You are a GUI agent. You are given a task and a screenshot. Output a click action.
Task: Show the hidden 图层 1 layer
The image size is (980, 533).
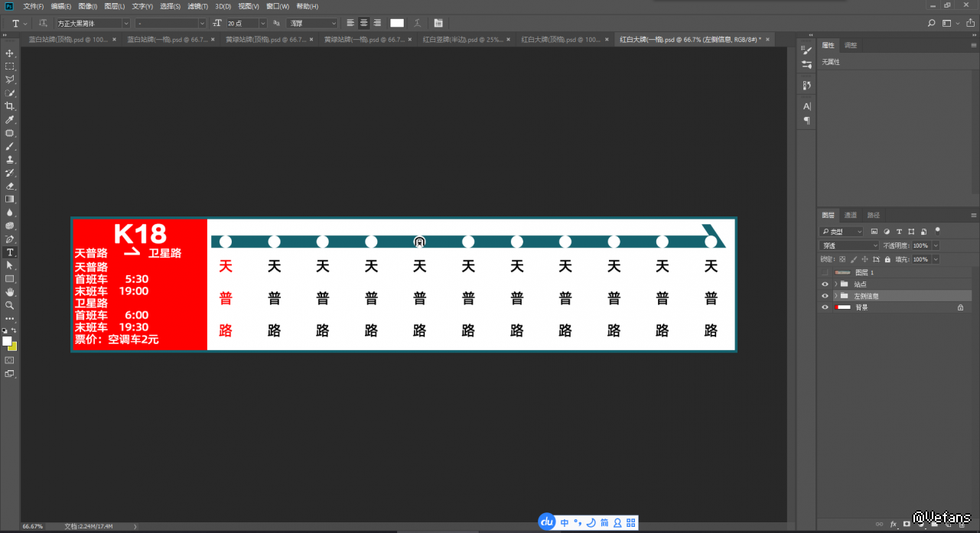tap(825, 272)
